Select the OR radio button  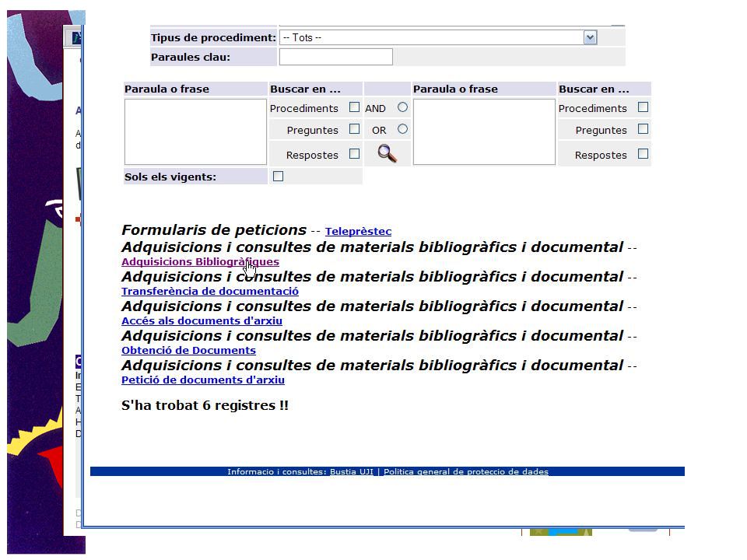click(402, 129)
